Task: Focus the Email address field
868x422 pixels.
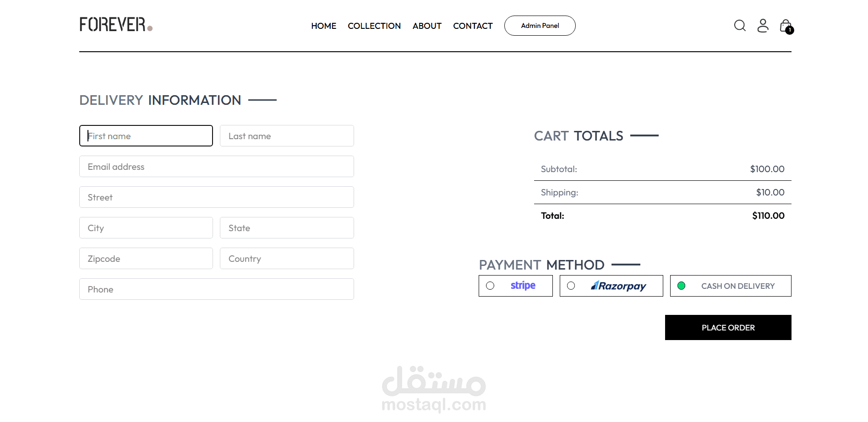Action: tap(216, 167)
